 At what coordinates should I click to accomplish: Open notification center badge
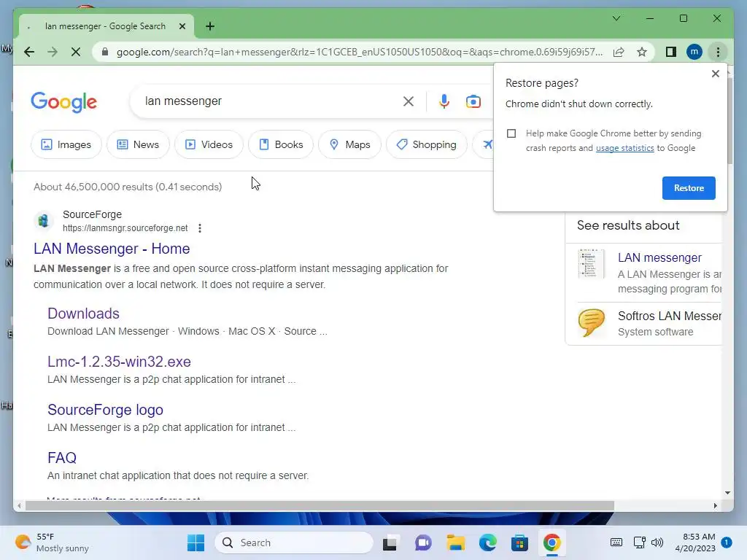(726, 542)
